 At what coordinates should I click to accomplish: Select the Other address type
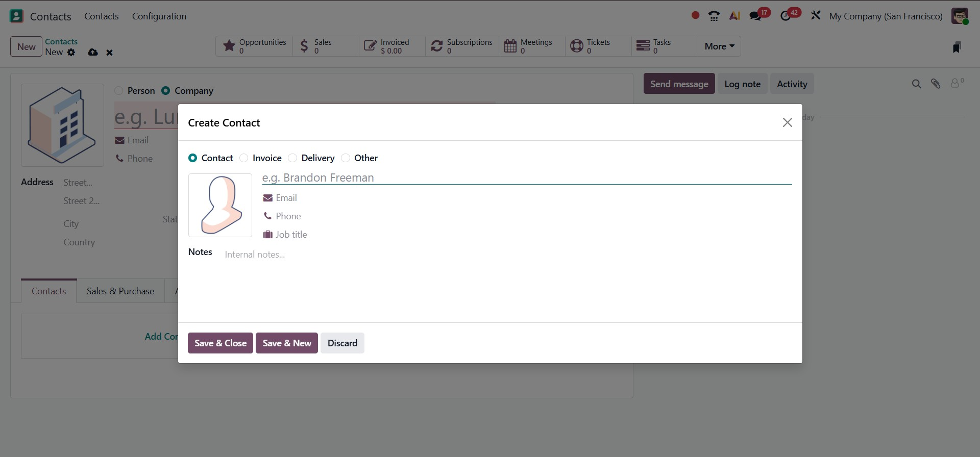(346, 158)
